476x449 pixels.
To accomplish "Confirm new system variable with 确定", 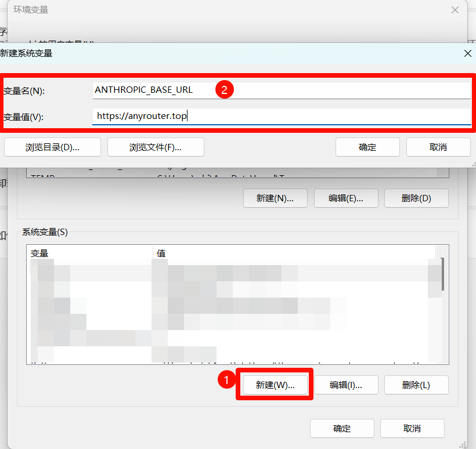I will click(367, 147).
